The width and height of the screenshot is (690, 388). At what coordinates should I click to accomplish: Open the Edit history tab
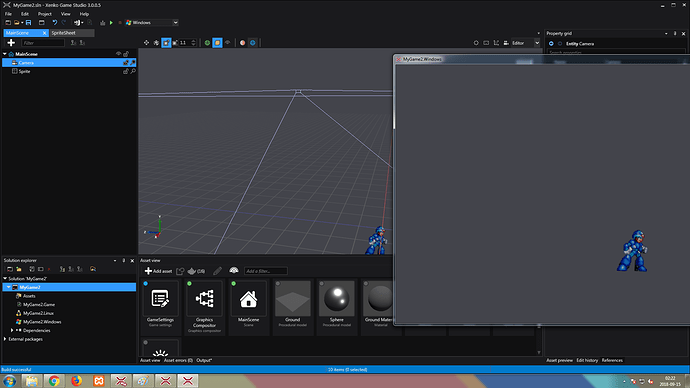(587, 360)
